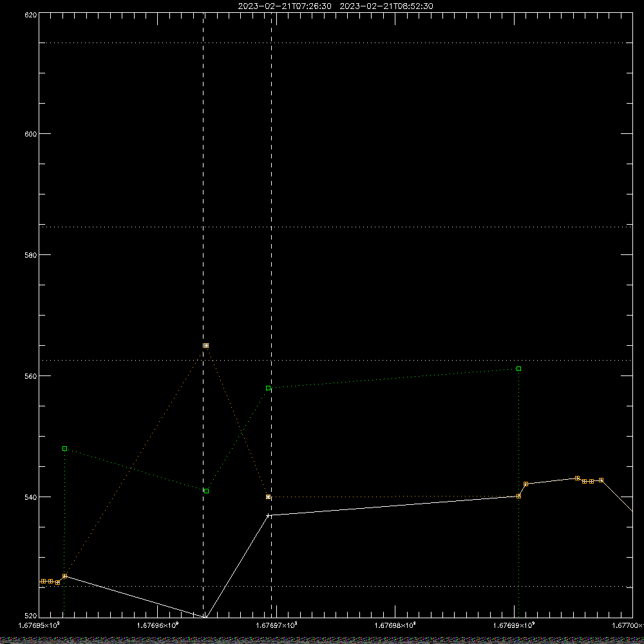Pick the green square marker near 548
Screen dimensions: 644x644
[x=65, y=448]
